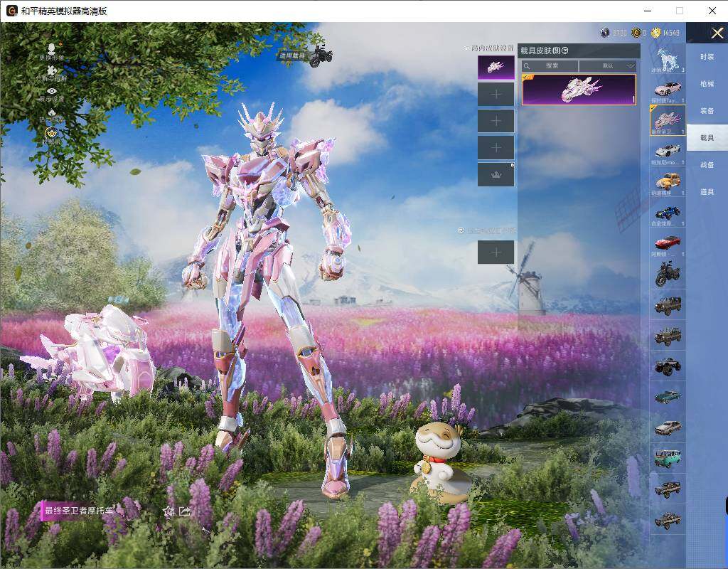Toggle the eye-shaped 展示设置 display settings
The image size is (728, 569).
[x=51, y=91]
